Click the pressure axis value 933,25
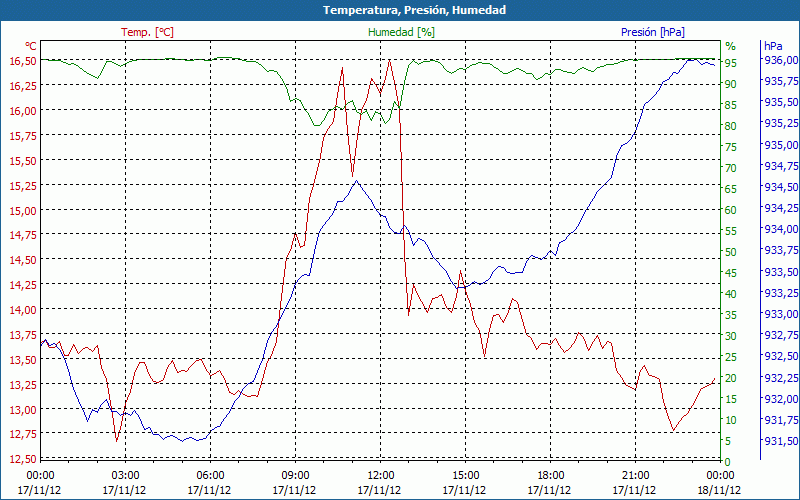The image size is (800, 500). coord(781,293)
